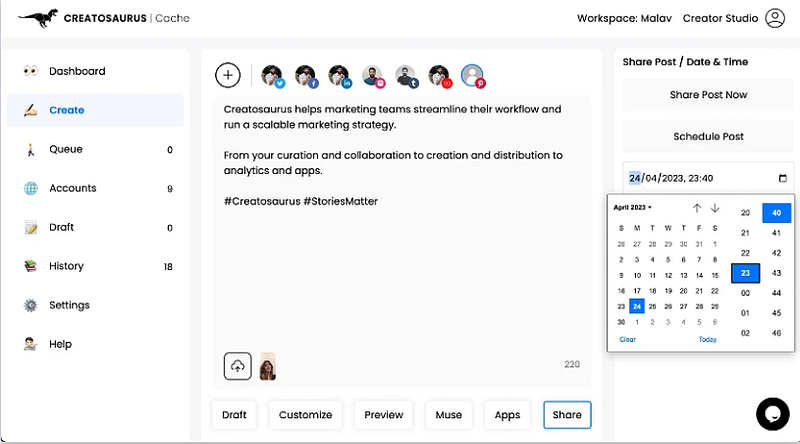The image size is (800, 444).
Task: Open Settings in the sidebar
Action: [95, 305]
